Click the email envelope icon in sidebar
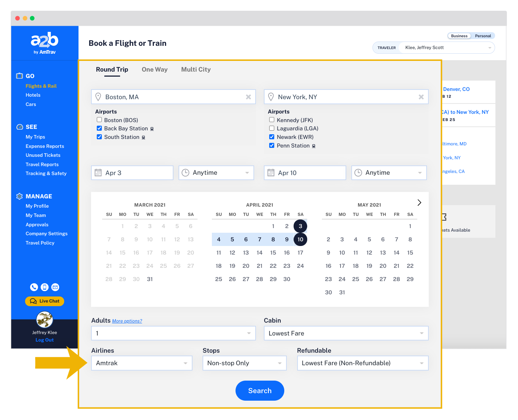Viewport: 518px width, 420px height. tap(55, 287)
